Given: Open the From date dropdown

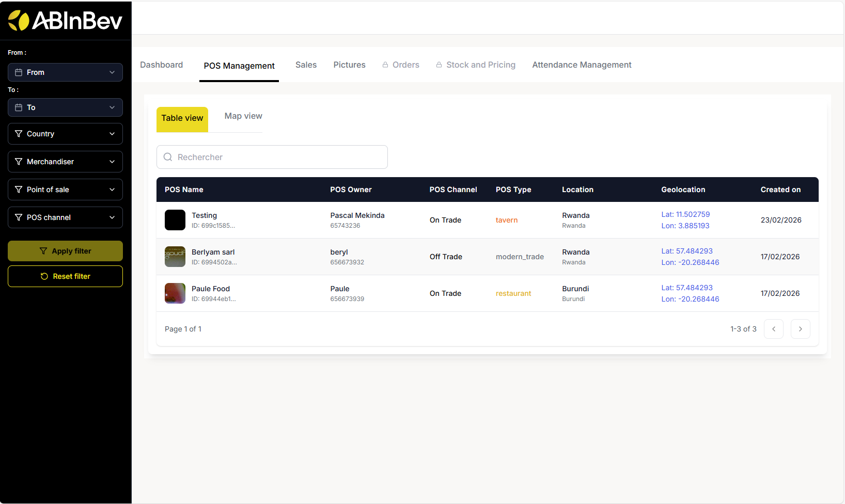Looking at the screenshot, I should [x=65, y=72].
